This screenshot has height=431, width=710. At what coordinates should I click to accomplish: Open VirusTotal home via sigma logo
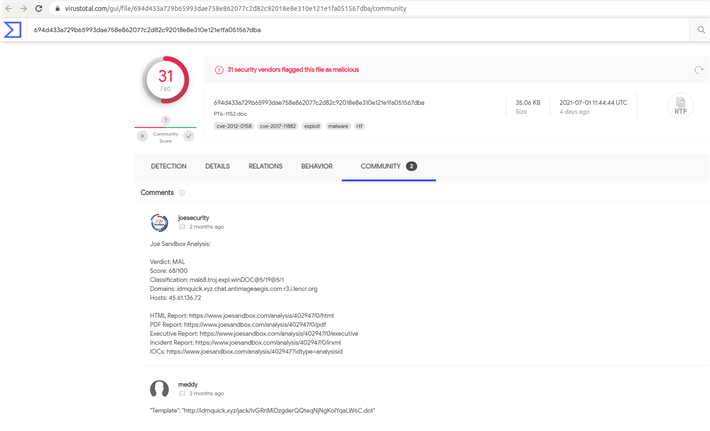(13, 30)
